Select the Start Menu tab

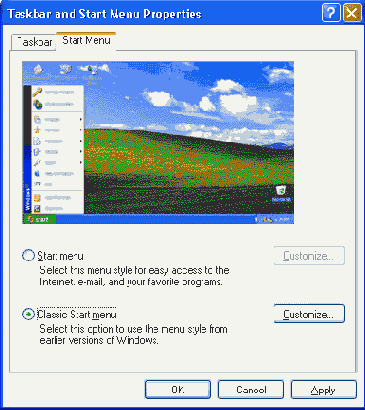click(x=86, y=41)
